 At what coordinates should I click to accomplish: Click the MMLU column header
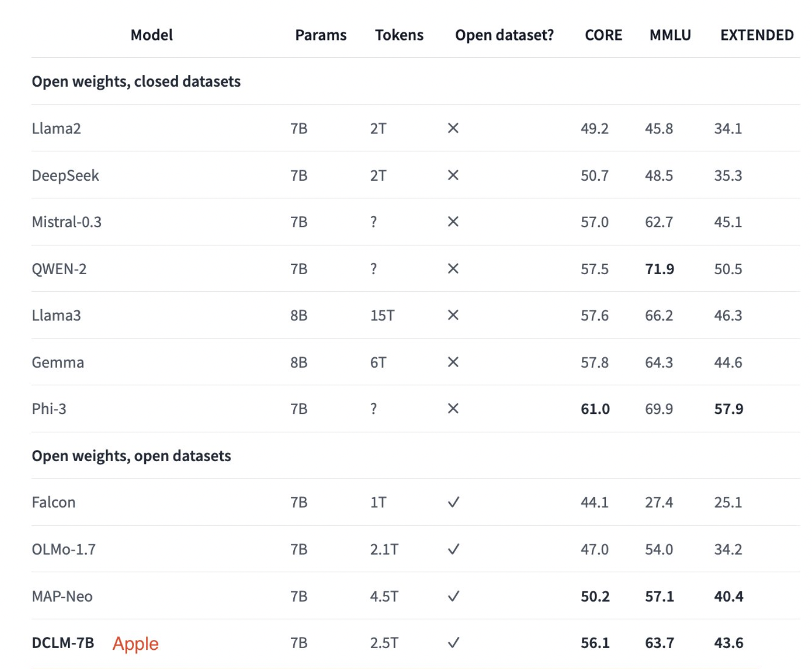click(x=670, y=35)
